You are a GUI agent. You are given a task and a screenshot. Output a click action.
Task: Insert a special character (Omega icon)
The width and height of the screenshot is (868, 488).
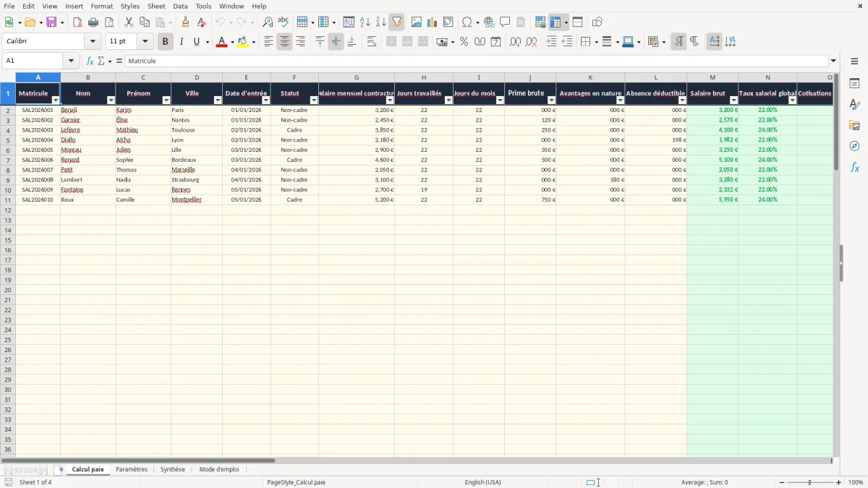(467, 22)
